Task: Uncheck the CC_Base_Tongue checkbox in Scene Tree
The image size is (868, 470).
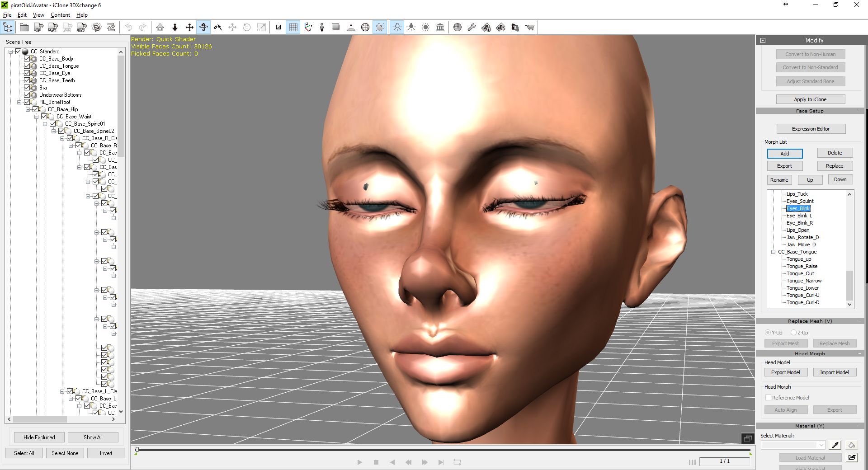Action: [27, 66]
